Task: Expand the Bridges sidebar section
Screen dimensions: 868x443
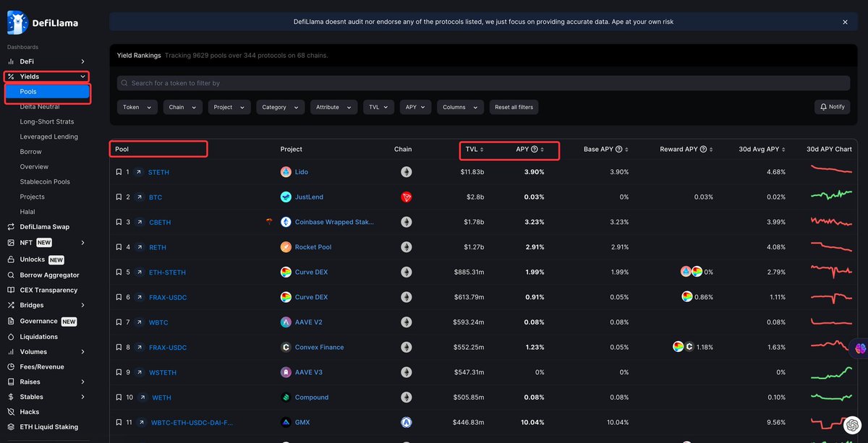Action: coord(82,305)
